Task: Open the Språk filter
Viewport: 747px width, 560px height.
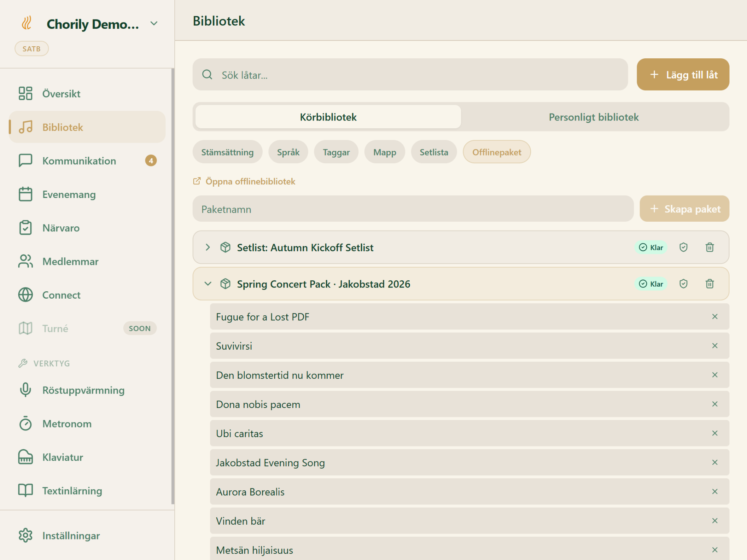Action: coord(288,152)
